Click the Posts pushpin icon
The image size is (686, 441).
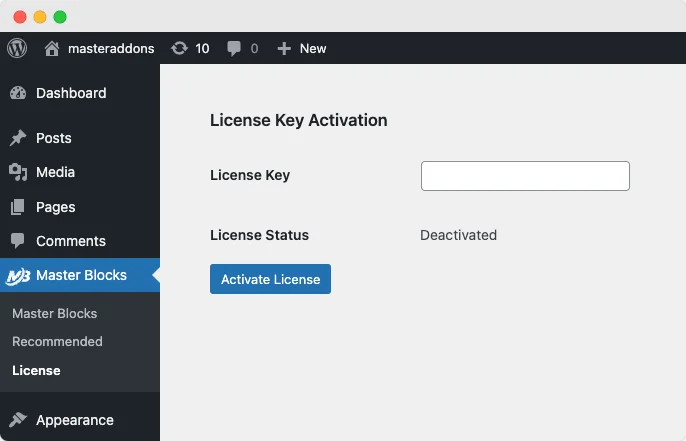pos(18,138)
